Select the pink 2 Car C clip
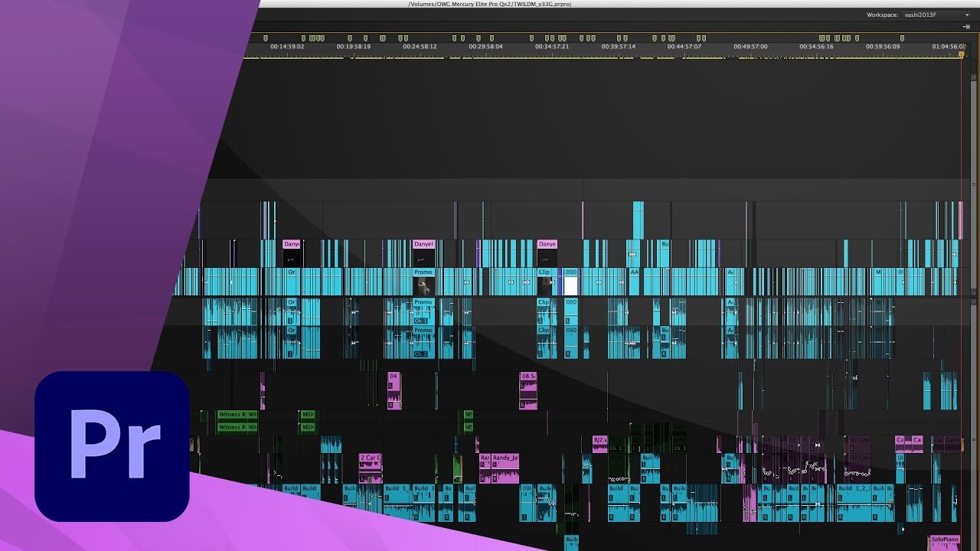Image resolution: width=980 pixels, height=551 pixels. click(x=370, y=468)
